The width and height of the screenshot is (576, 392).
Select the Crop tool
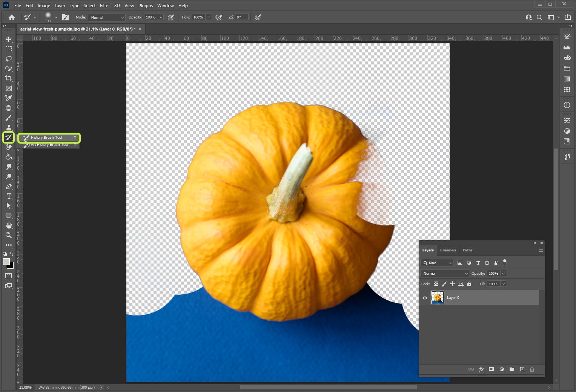[x=9, y=78]
